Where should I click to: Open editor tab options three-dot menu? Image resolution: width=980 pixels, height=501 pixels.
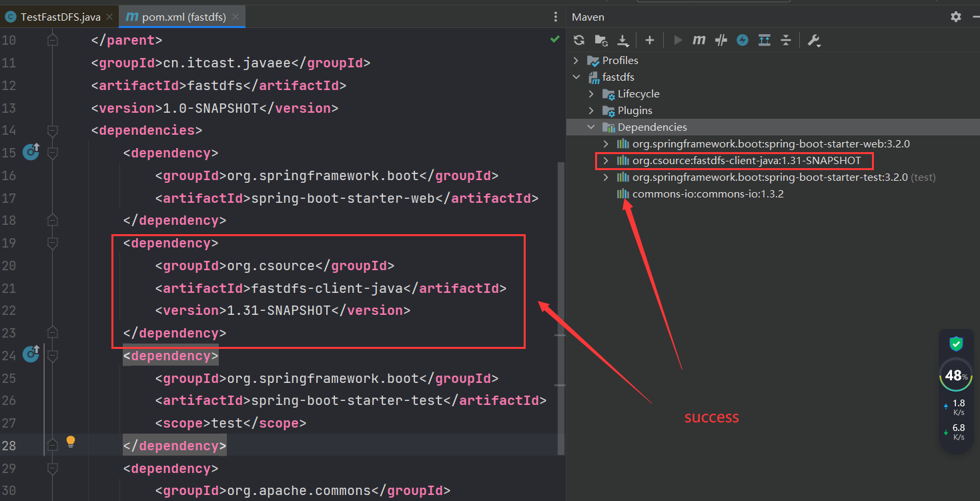coord(556,17)
